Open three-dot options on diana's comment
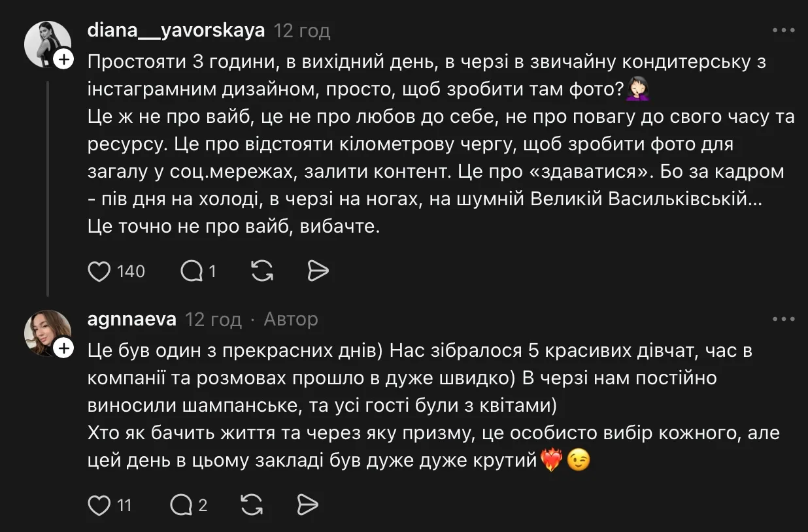The height and width of the screenshot is (532, 808). click(782, 29)
